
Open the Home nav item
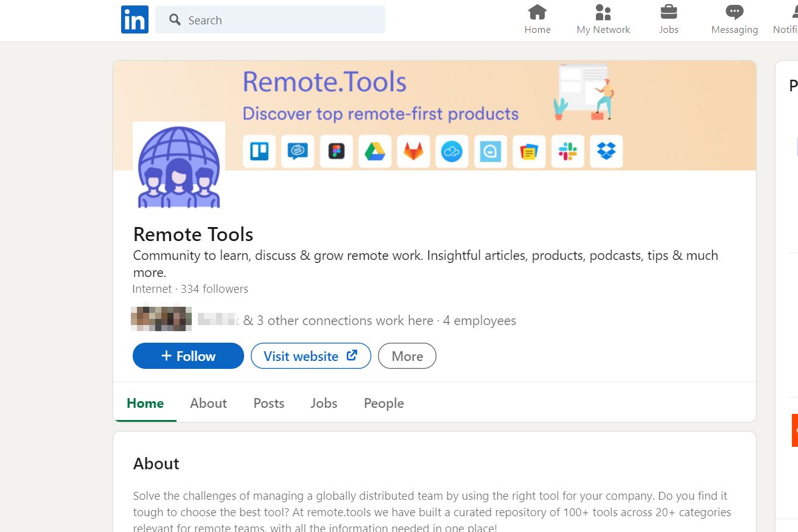[537, 19]
